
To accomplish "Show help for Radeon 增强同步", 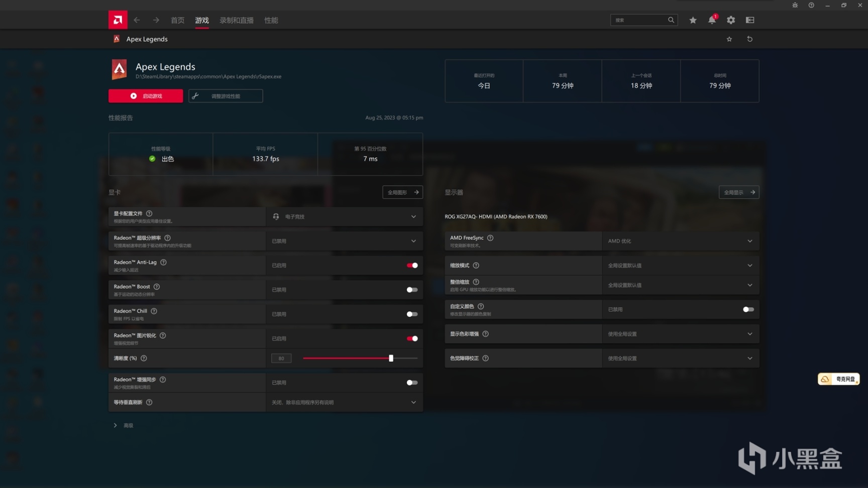I will 163,380.
